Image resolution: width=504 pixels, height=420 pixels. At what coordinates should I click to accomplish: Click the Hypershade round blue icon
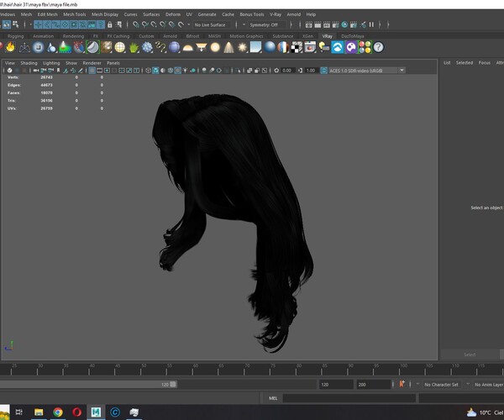(344, 24)
